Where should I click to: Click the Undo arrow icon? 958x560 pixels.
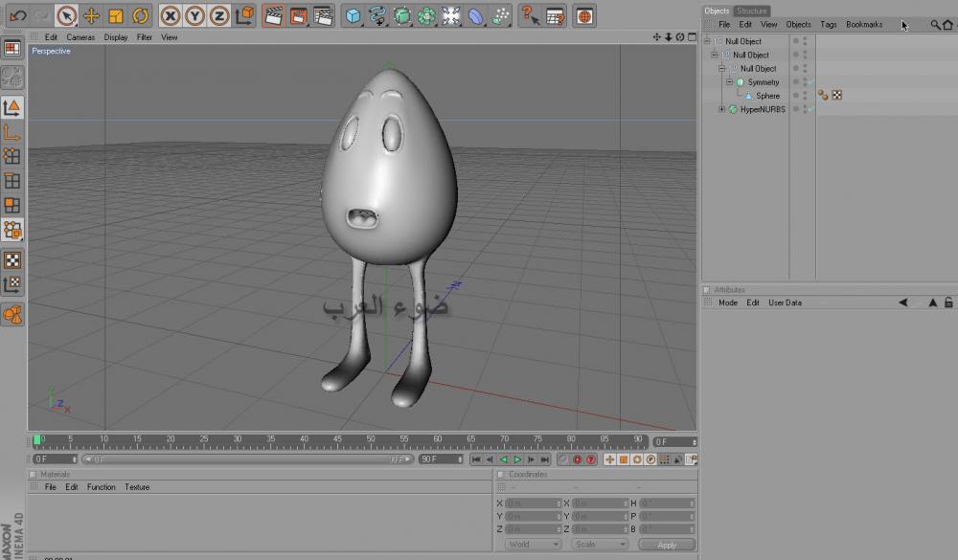point(18,15)
